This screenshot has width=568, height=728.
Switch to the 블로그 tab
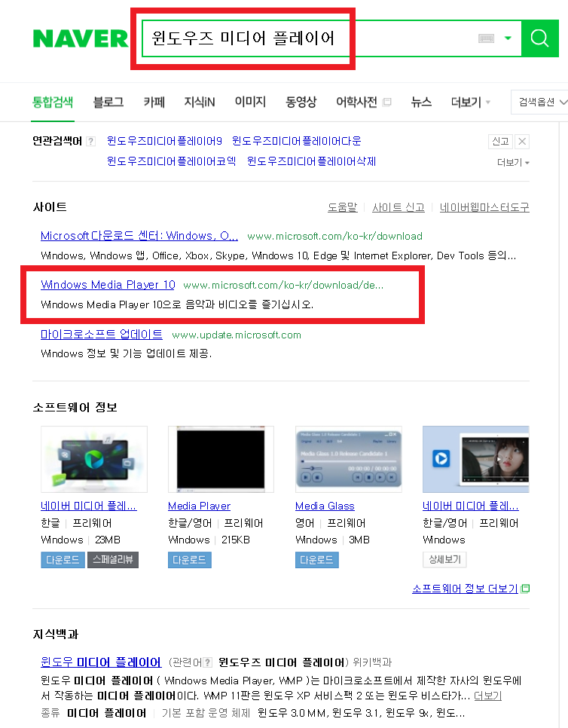(x=108, y=102)
